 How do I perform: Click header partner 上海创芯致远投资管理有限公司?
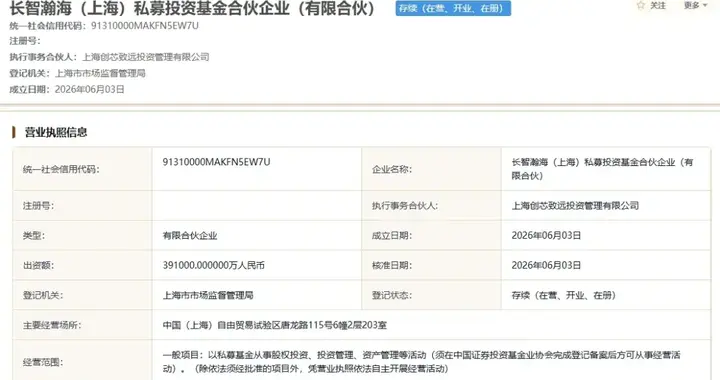click(146, 57)
